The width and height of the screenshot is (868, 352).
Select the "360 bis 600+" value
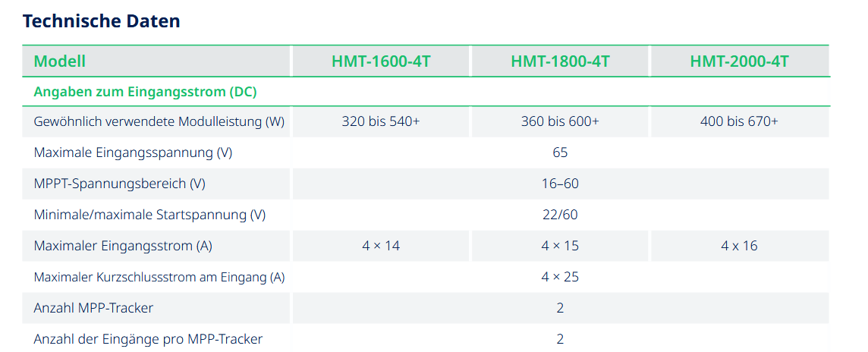[560, 121]
